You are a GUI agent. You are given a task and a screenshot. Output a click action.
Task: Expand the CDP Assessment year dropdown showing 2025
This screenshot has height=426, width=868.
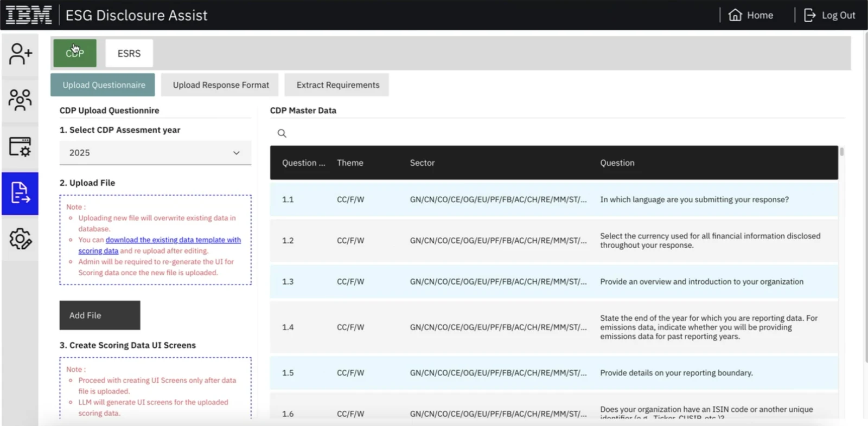pyautogui.click(x=155, y=153)
